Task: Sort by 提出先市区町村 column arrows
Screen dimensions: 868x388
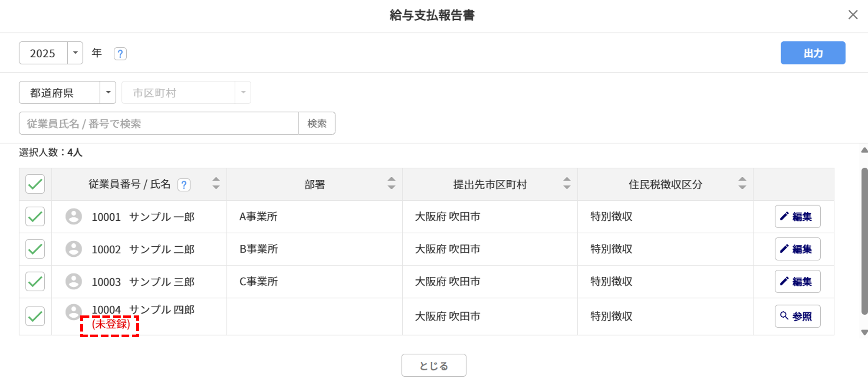Action: (x=567, y=183)
